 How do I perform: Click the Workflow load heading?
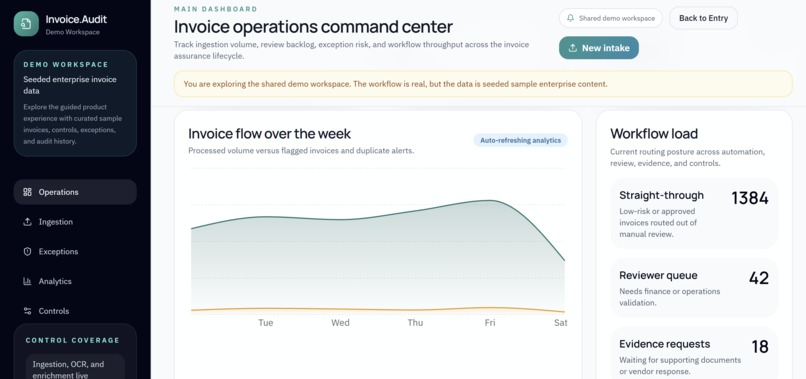(654, 134)
